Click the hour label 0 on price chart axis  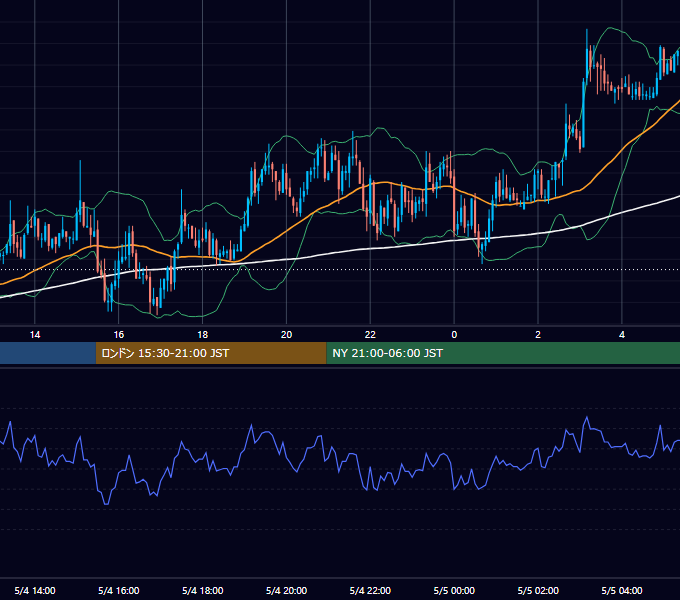454,335
